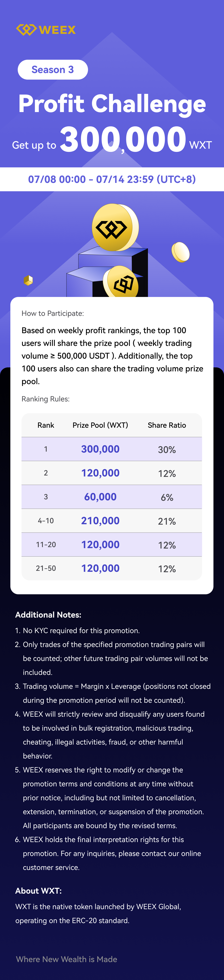This screenshot has height=980, width=224.
Task: Click the small gold cube on left
Action: coord(28,280)
